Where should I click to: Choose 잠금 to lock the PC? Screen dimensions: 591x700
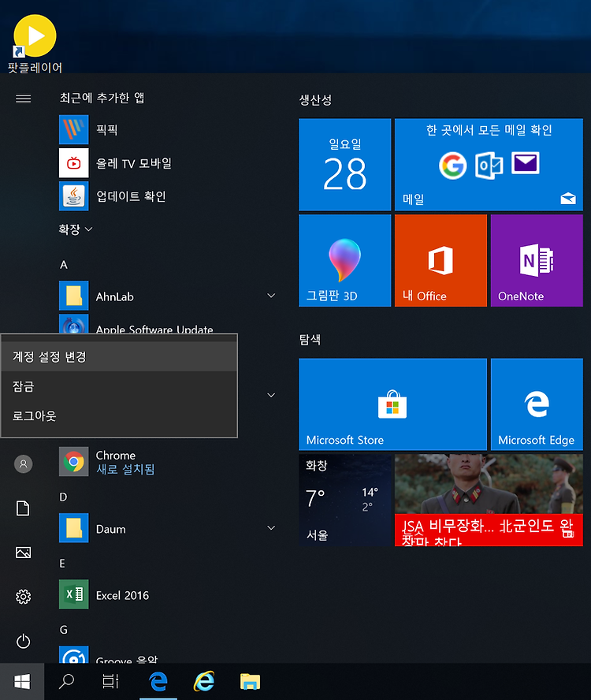pyautogui.click(x=119, y=386)
